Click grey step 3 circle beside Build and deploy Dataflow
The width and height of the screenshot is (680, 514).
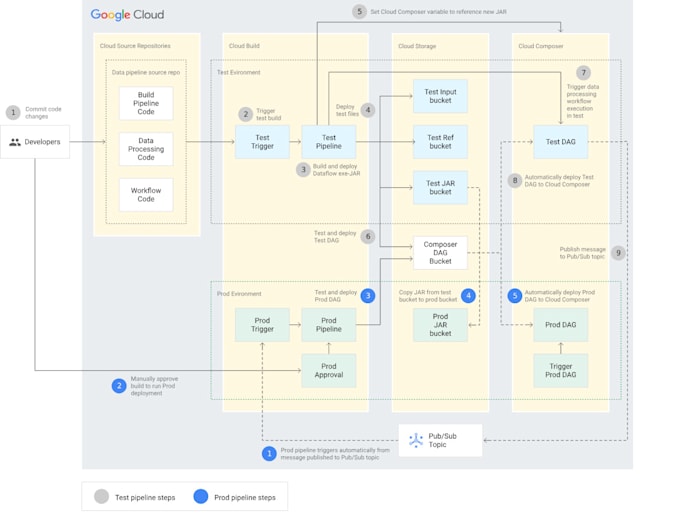click(x=303, y=170)
